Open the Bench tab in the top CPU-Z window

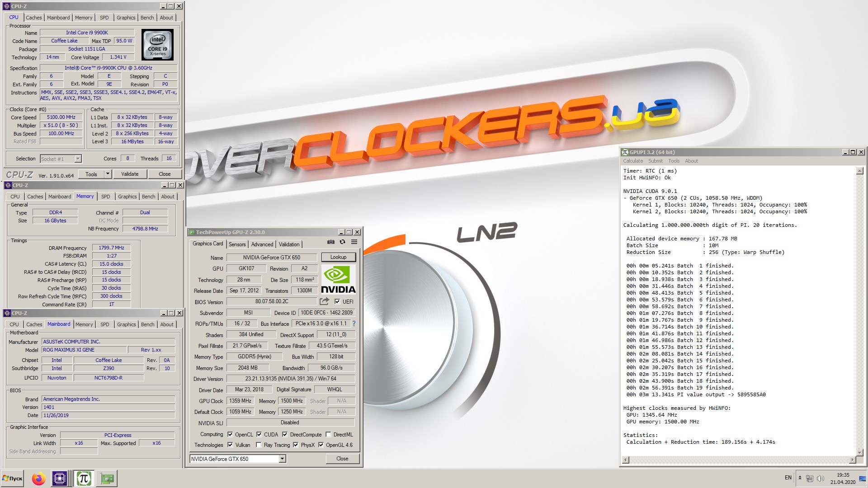click(x=147, y=18)
